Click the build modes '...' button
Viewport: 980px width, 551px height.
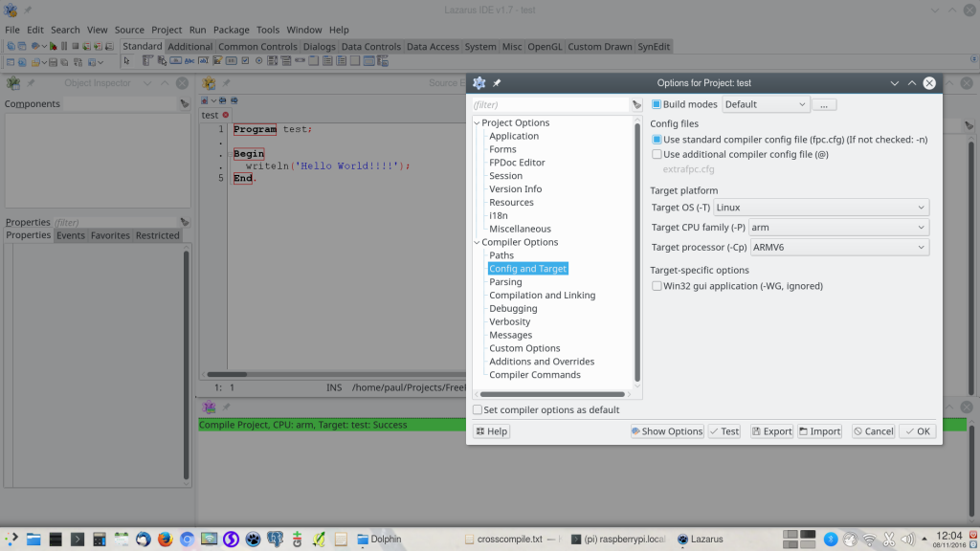coord(824,105)
